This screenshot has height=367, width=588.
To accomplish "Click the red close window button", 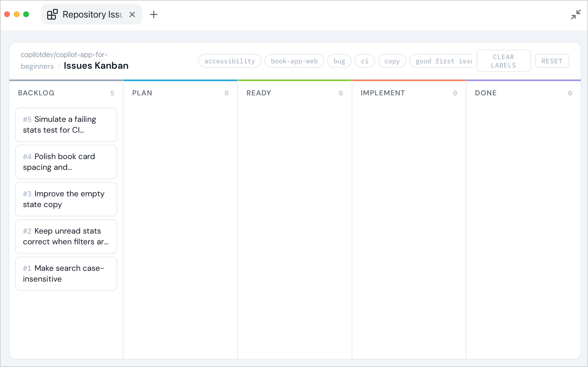I will pos(7,14).
